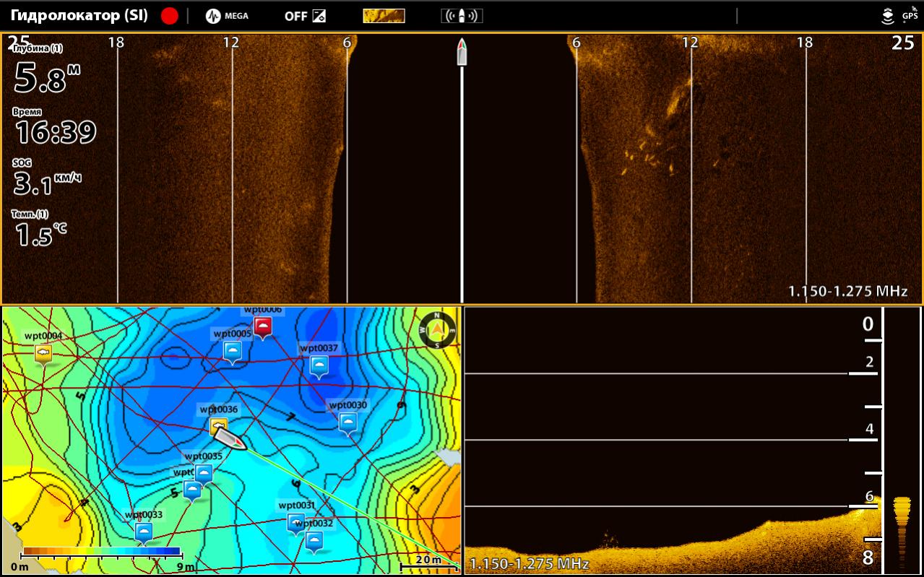Tap waypoint wpt0033 marker
This screenshot has width=924, height=577.
[144, 532]
